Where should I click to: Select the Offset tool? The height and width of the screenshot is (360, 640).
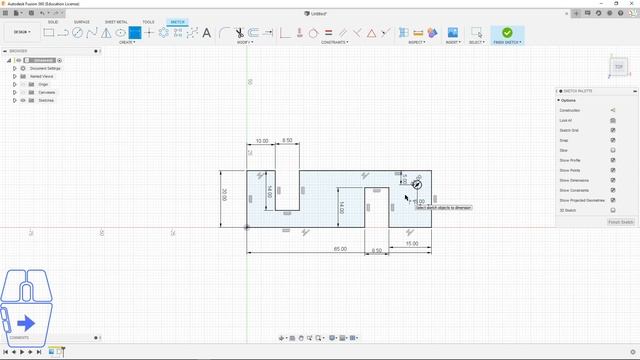253,33
